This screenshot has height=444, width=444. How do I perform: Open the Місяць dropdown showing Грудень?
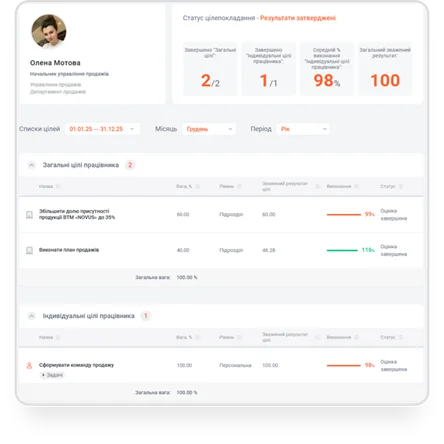[209, 129]
